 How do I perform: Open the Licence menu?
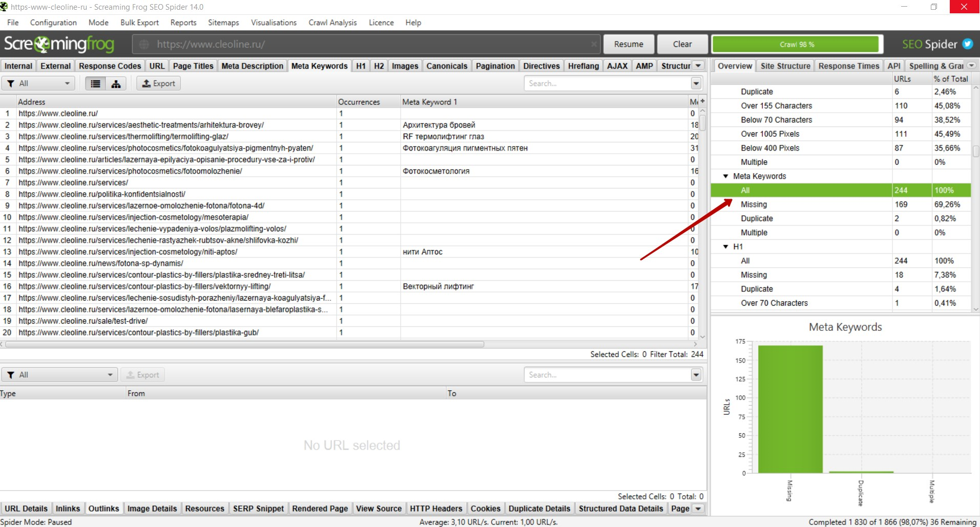(381, 23)
